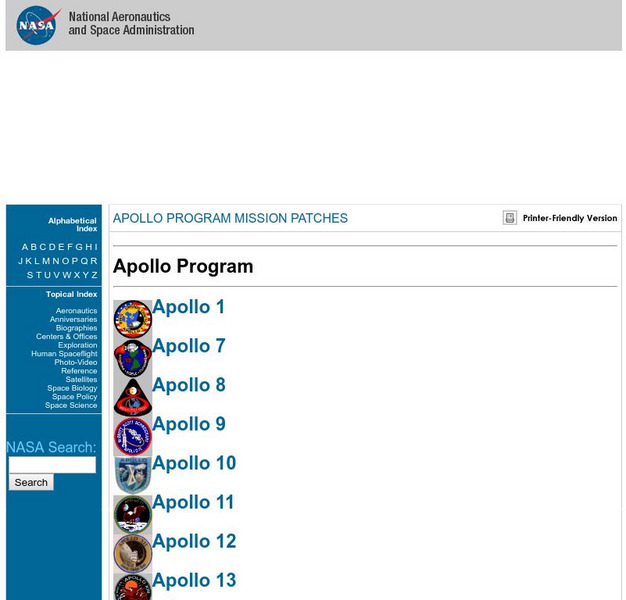
Task: Open the Apollo 1 mission patch image
Action: click(133, 319)
